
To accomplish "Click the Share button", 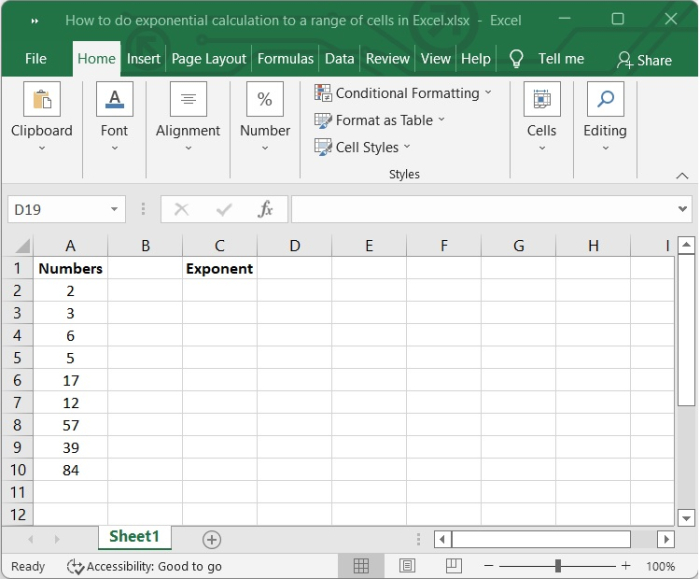I will tap(644, 60).
